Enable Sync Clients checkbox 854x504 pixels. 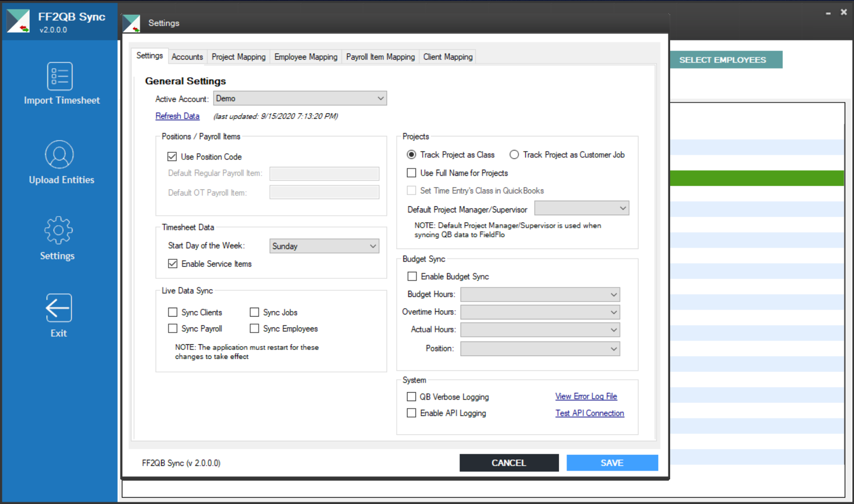(173, 312)
